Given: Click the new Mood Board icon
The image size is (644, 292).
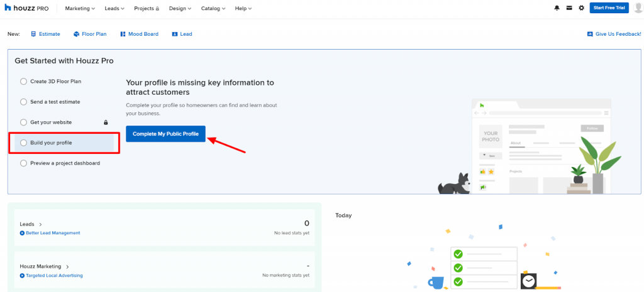Looking at the screenshot, I should (123, 34).
